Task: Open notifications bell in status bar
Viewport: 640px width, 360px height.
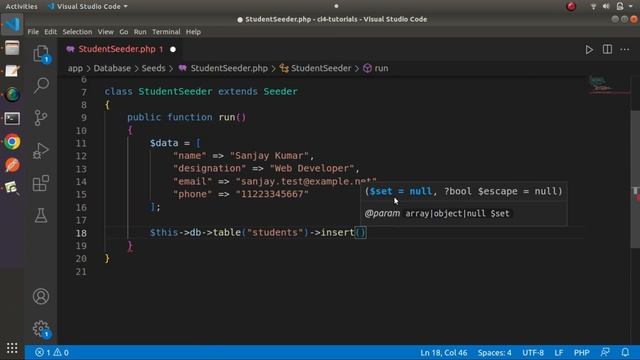Action: click(x=625, y=352)
